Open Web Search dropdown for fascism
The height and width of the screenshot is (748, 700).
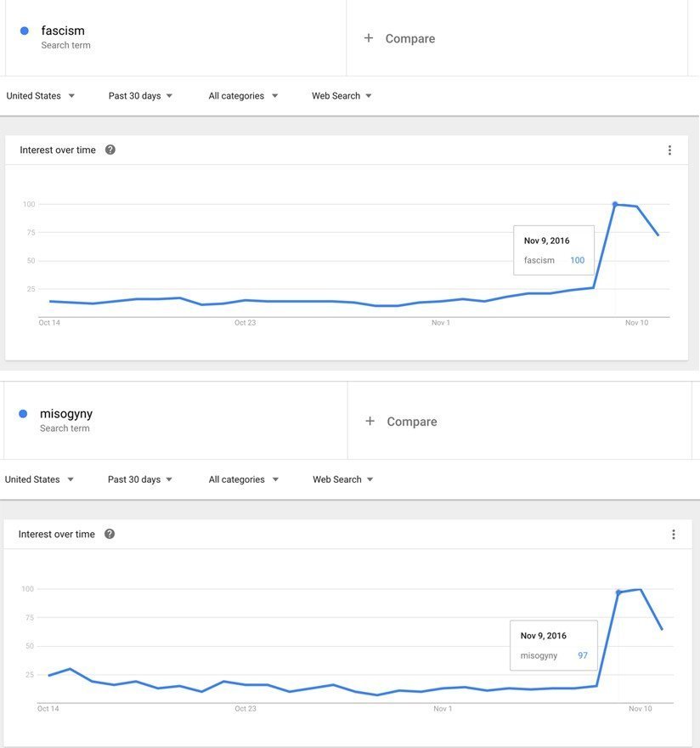[x=342, y=96]
